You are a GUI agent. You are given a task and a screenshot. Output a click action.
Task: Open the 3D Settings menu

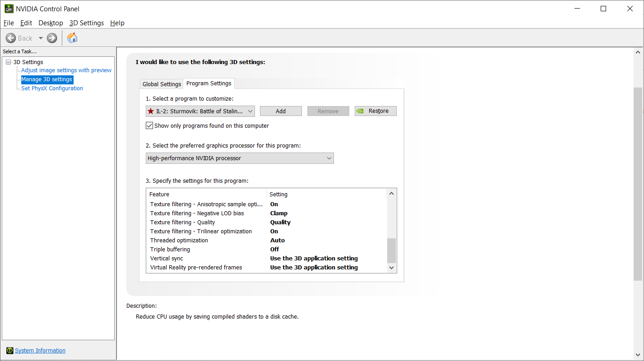coord(87,23)
